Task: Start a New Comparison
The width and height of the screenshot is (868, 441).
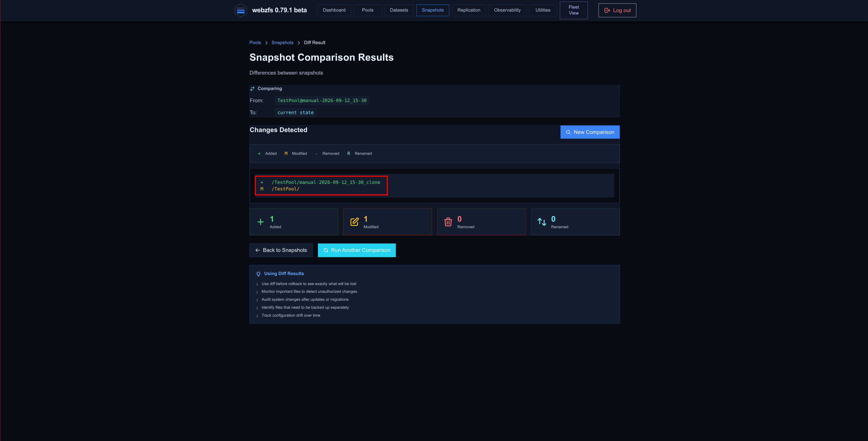Action: point(590,132)
